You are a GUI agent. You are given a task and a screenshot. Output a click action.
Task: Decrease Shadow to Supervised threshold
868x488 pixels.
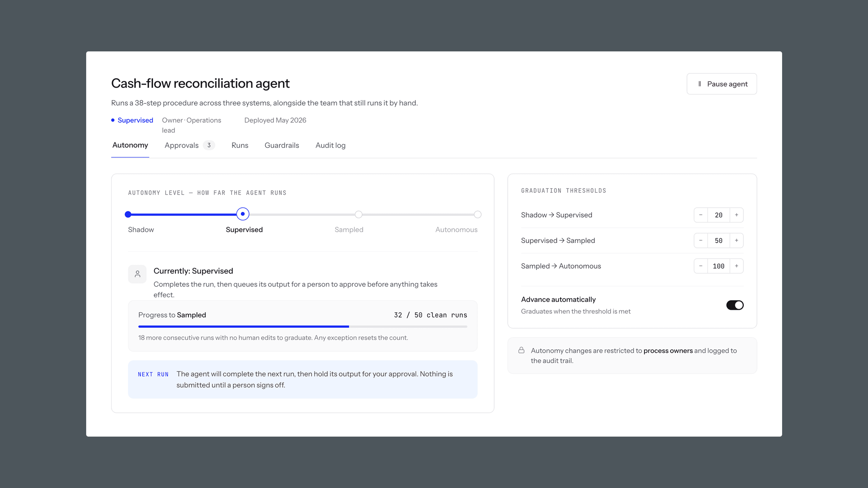click(x=700, y=215)
